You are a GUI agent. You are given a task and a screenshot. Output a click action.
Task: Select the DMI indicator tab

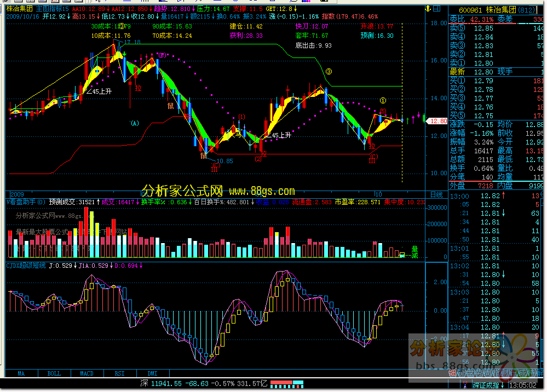coord(152,373)
